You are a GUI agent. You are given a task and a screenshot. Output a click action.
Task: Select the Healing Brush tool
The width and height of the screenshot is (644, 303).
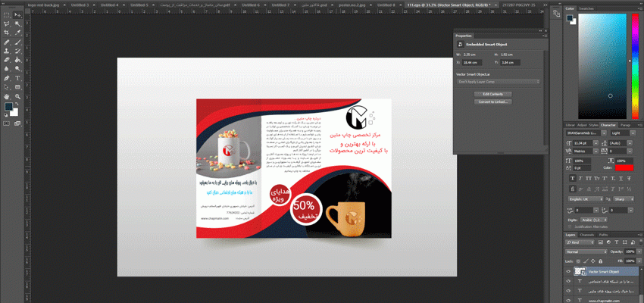point(6,42)
